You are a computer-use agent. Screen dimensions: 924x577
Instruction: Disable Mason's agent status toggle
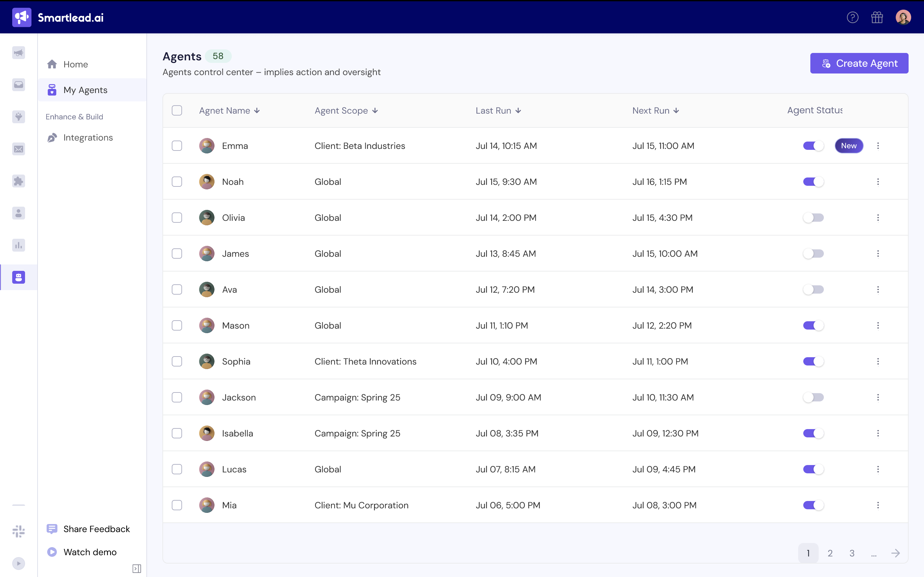coord(813,325)
